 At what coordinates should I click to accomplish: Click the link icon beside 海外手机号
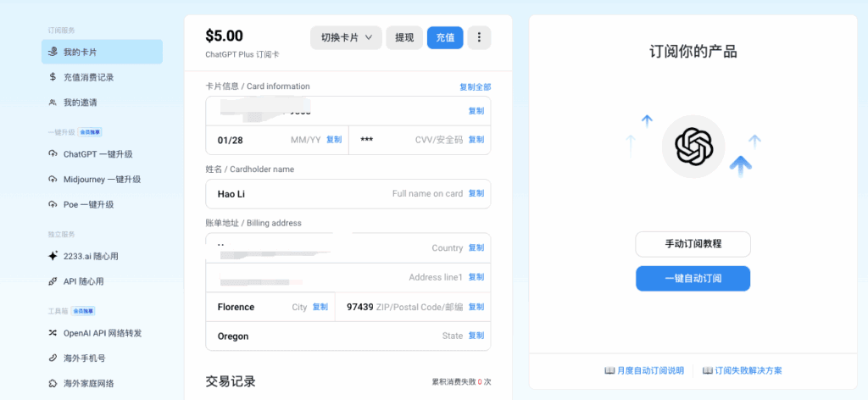coord(53,358)
